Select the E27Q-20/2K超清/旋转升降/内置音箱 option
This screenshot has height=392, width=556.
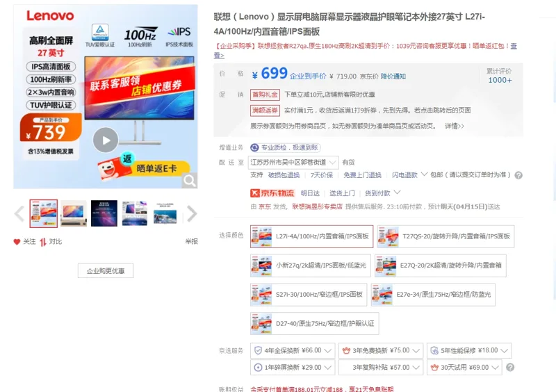[441, 266]
